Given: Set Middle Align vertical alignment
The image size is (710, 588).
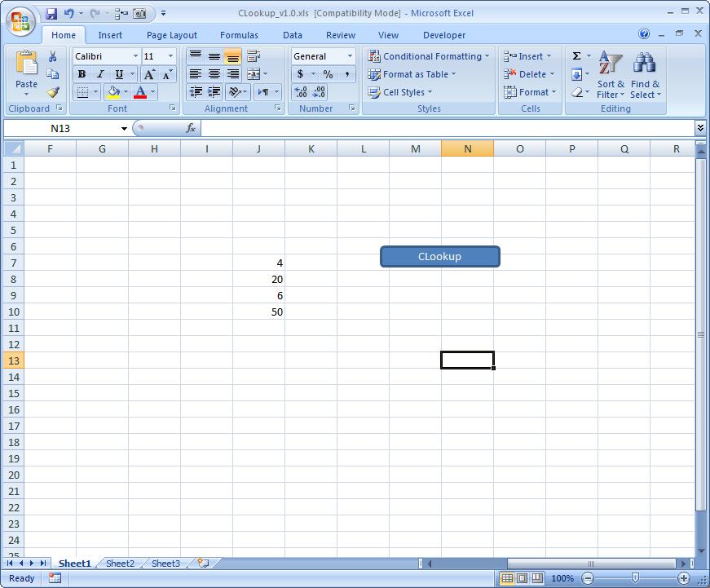Looking at the screenshot, I should [214, 56].
